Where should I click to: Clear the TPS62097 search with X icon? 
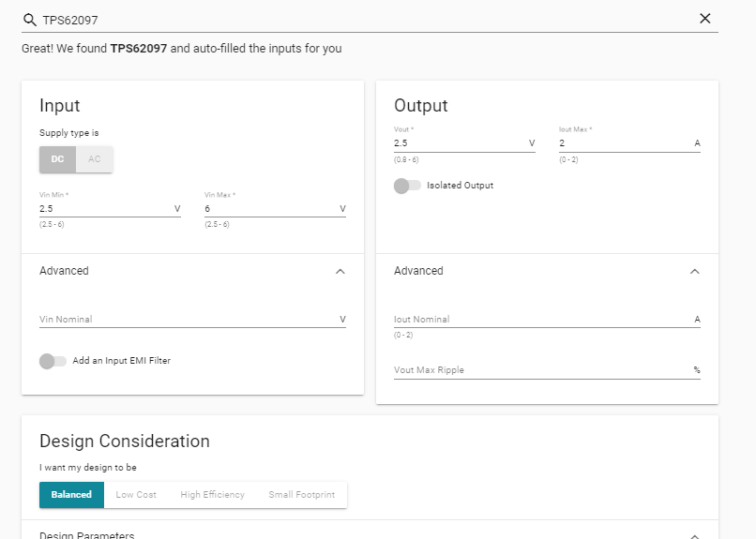[x=705, y=19]
